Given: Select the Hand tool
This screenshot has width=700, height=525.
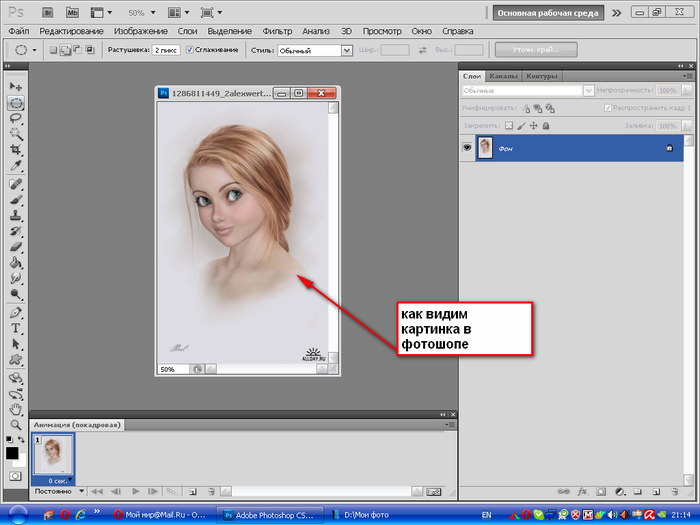Looking at the screenshot, I should [x=16, y=409].
